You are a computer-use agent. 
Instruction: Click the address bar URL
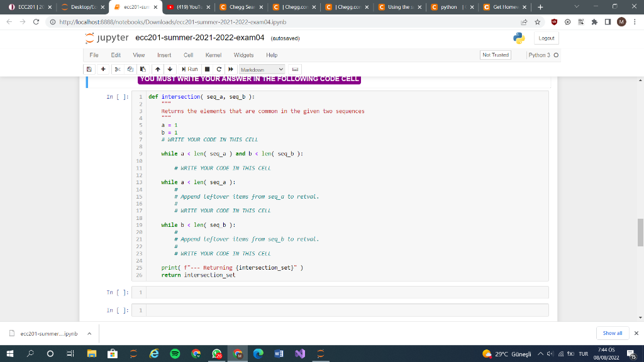click(x=172, y=22)
